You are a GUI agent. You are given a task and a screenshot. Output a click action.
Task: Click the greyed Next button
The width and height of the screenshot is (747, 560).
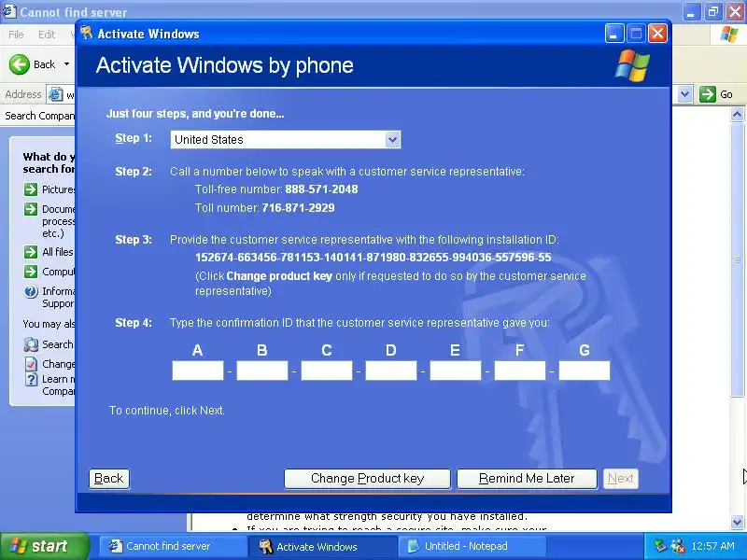(x=621, y=479)
